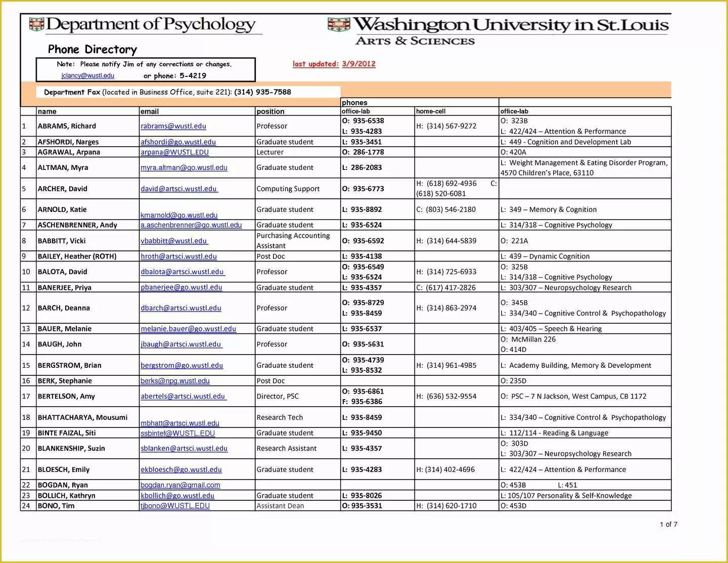728x563 pixels.
Task: Open the vbabbitt@wustl.edu email link
Action: [x=174, y=241]
